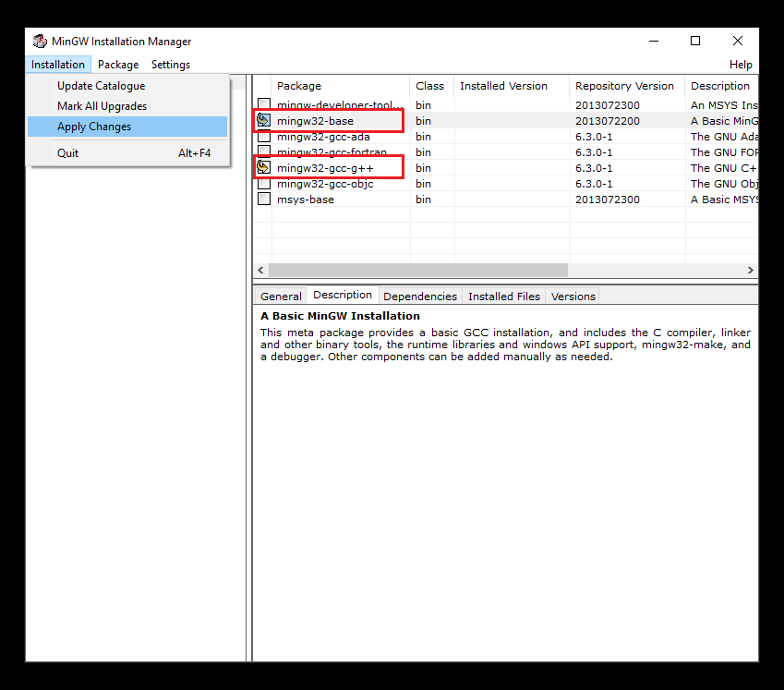
Task: Sort by the Description column header
Action: tap(721, 86)
